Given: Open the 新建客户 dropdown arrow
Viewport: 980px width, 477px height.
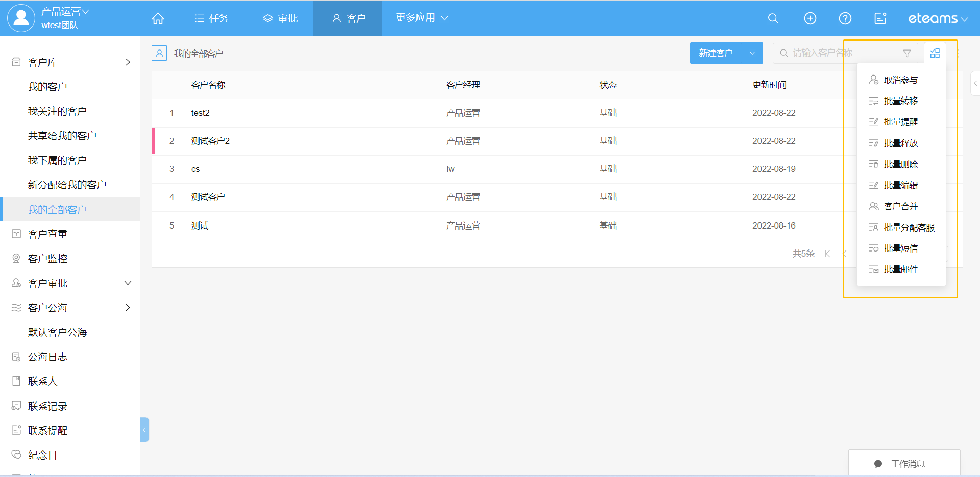Looking at the screenshot, I should [752, 53].
